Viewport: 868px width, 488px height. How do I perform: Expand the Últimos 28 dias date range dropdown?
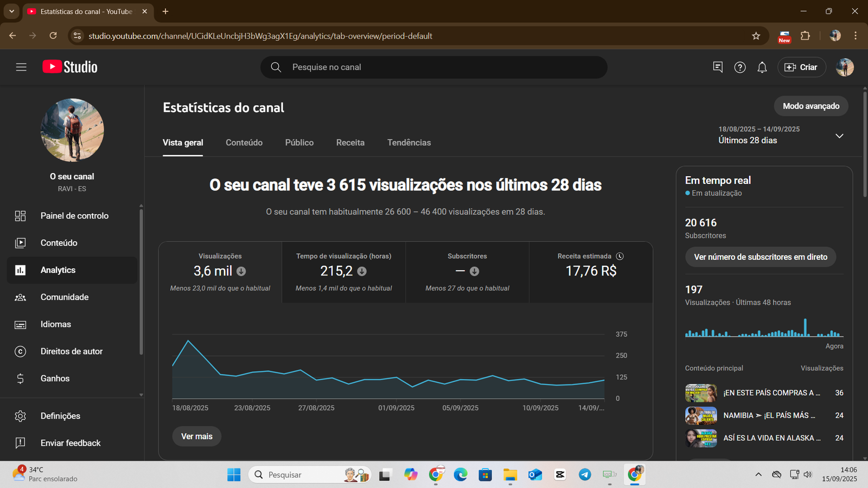pos(839,136)
